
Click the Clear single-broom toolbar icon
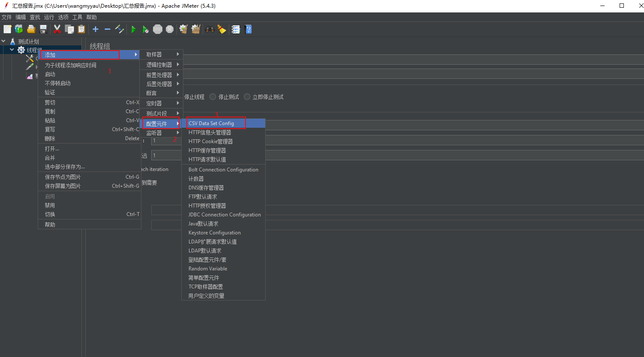point(183,29)
